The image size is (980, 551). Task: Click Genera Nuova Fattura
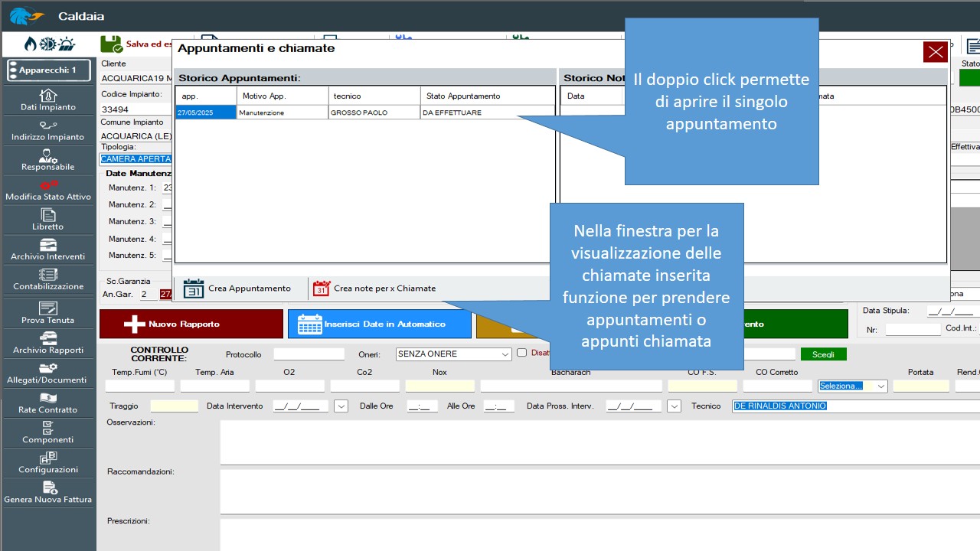pos(48,492)
